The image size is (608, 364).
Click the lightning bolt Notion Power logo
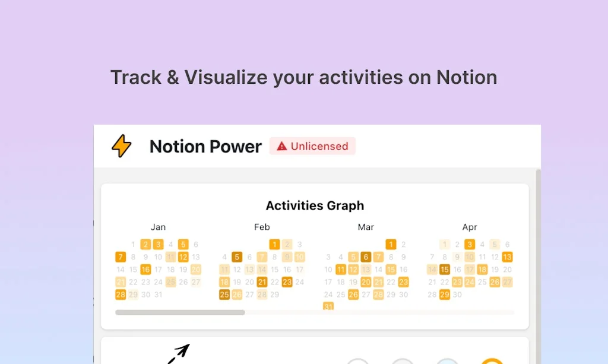[x=121, y=146]
